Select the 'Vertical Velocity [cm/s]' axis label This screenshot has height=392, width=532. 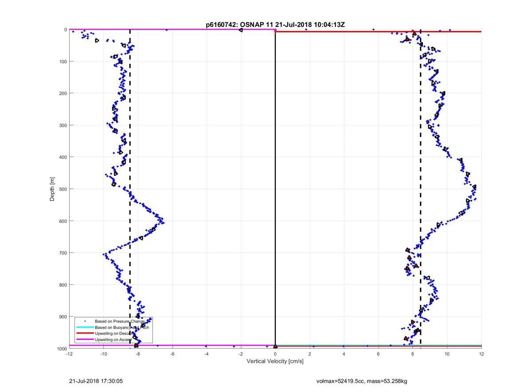point(275,361)
